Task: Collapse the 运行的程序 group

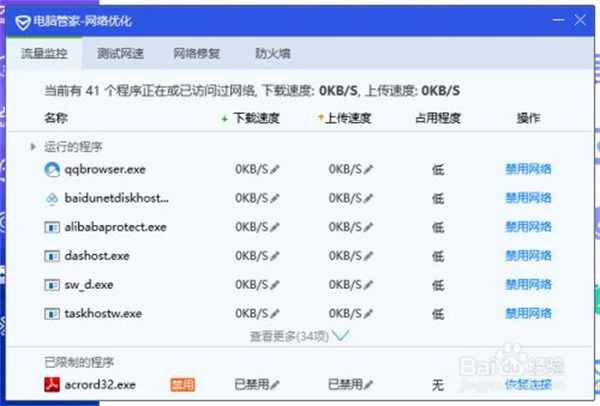Action: point(33,147)
